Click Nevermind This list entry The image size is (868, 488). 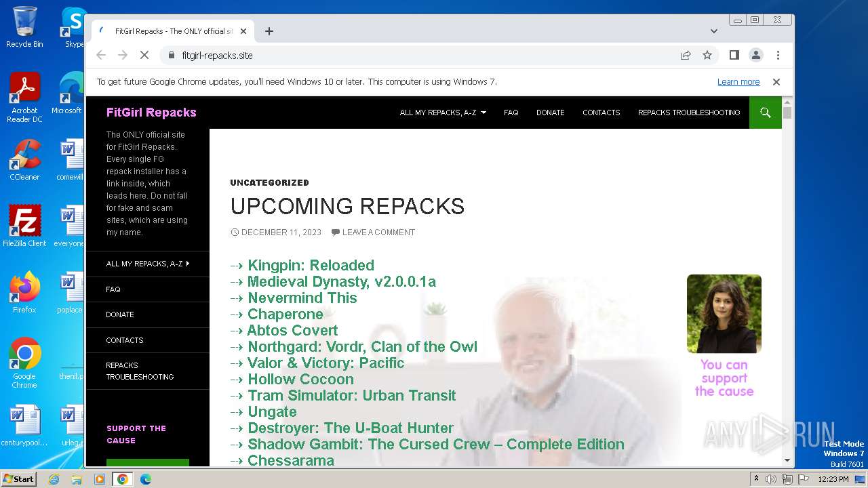302,298
